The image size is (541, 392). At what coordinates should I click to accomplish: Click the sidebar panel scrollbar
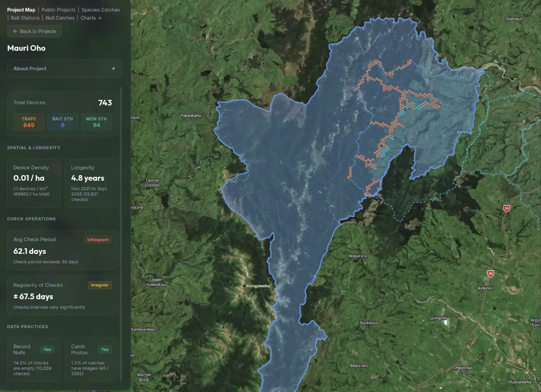[x=121, y=234]
